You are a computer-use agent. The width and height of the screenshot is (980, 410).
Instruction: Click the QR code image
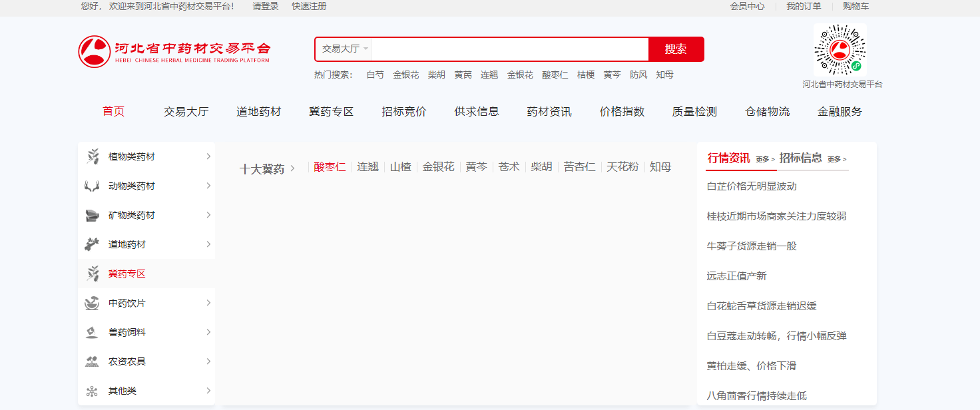click(x=840, y=51)
